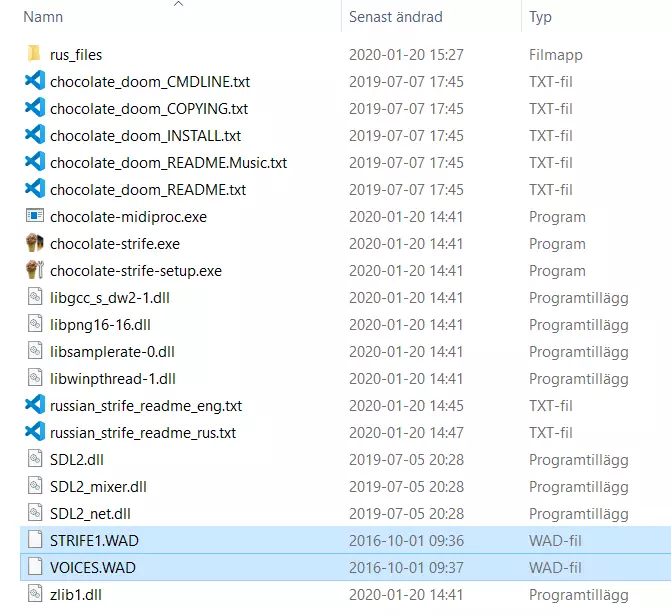Select chocolate-strife.exe file name

point(115,244)
